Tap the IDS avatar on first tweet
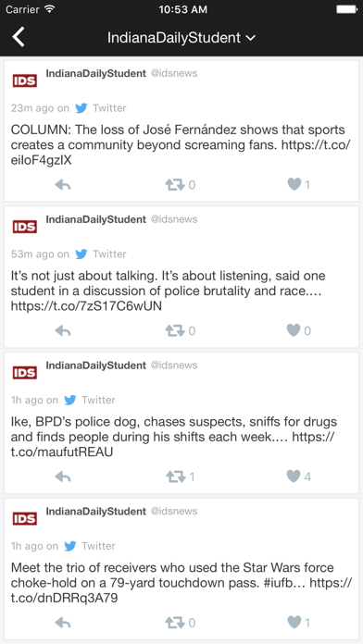Image resolution: width=363 pixels, height=644 pixels. (25, 80)
